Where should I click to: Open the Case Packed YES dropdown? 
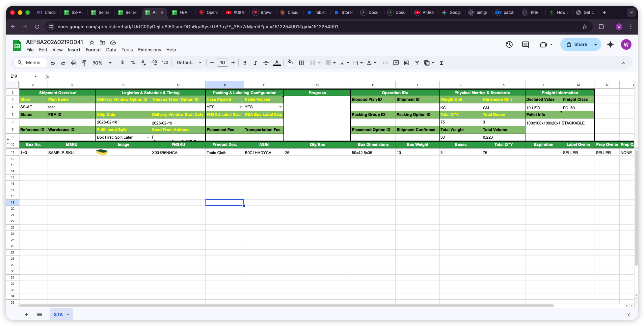click(241, 107)
